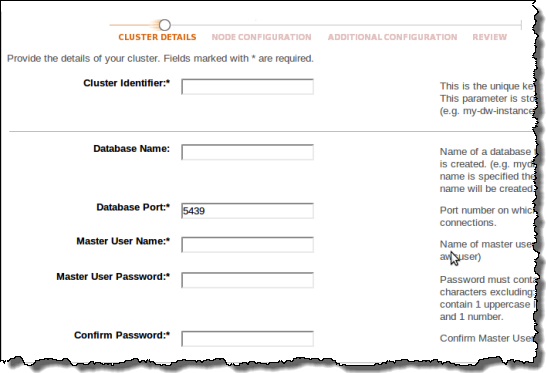Image resolution: width=546 pixels, height=373 pixels.
Task: Select the Database Port field showing 5439
Action: pyautogui.click(x=248, y=211)
